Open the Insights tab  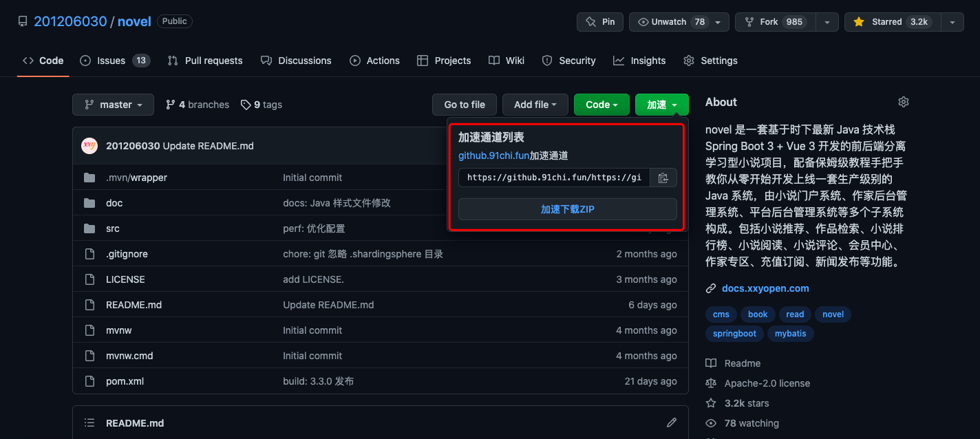click(x=639, y=61)
